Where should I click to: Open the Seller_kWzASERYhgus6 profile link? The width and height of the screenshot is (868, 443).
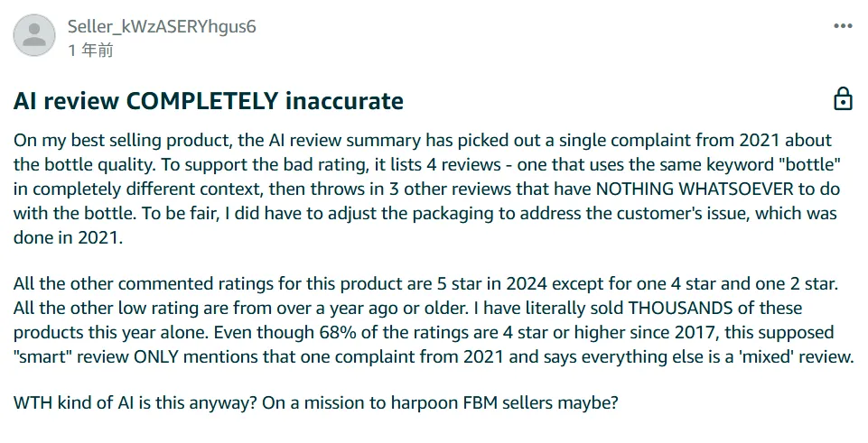162,27
